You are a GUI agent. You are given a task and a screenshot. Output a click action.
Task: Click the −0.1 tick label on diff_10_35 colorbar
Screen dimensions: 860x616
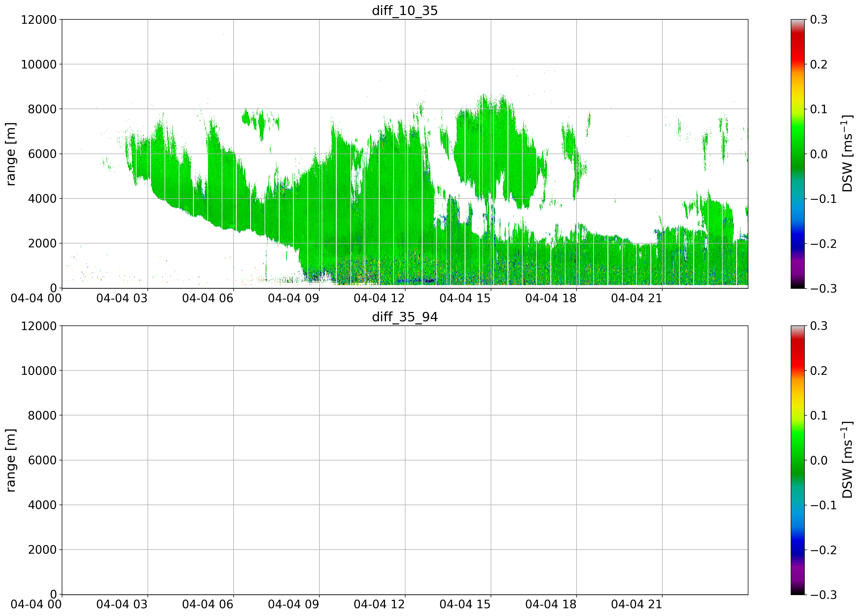[x=824, y=199]
